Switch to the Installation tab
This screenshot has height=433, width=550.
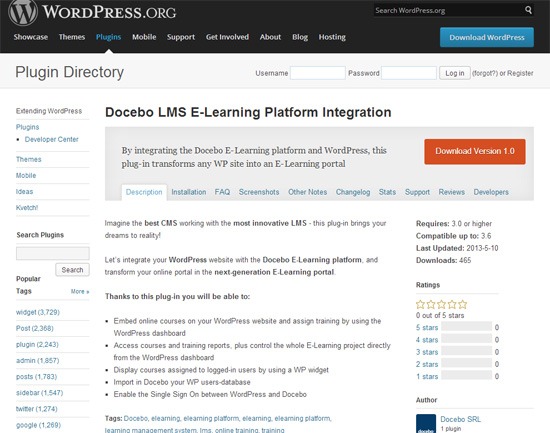pos(189,192)
